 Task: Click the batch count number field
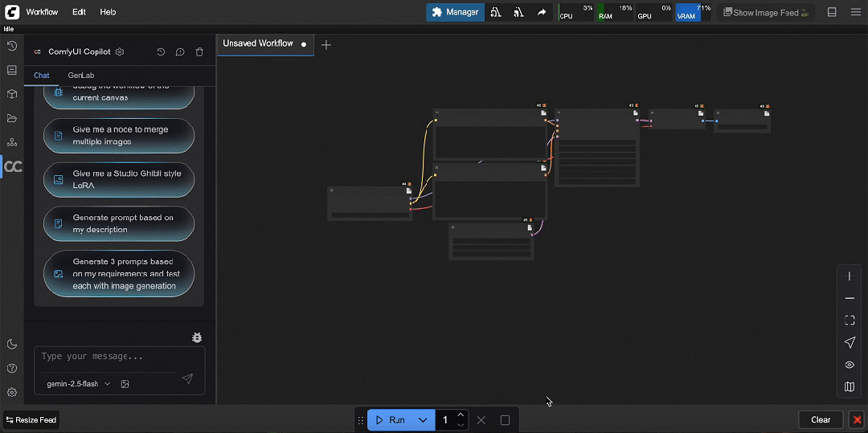tap(445, 420)
